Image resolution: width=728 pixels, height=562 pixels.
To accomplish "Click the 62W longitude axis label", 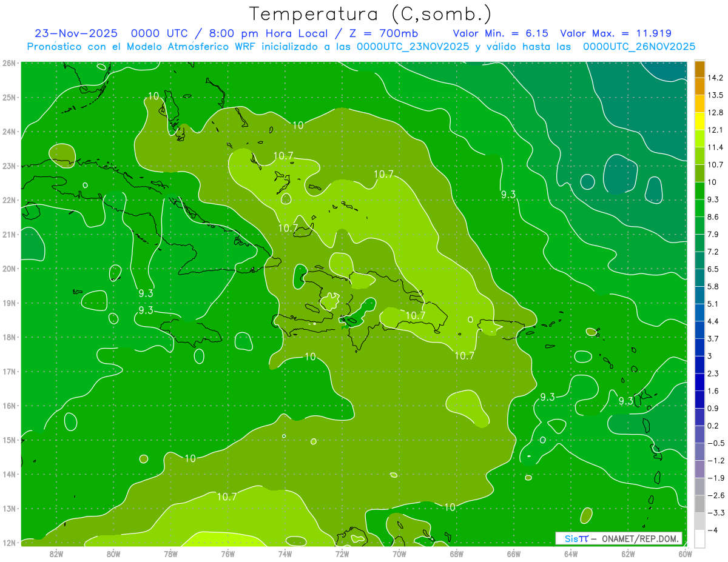I will (x=628, y=554).
